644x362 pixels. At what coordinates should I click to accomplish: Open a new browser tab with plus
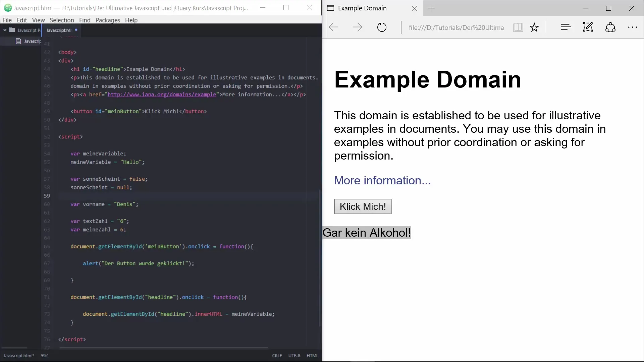tap(431, 8)
